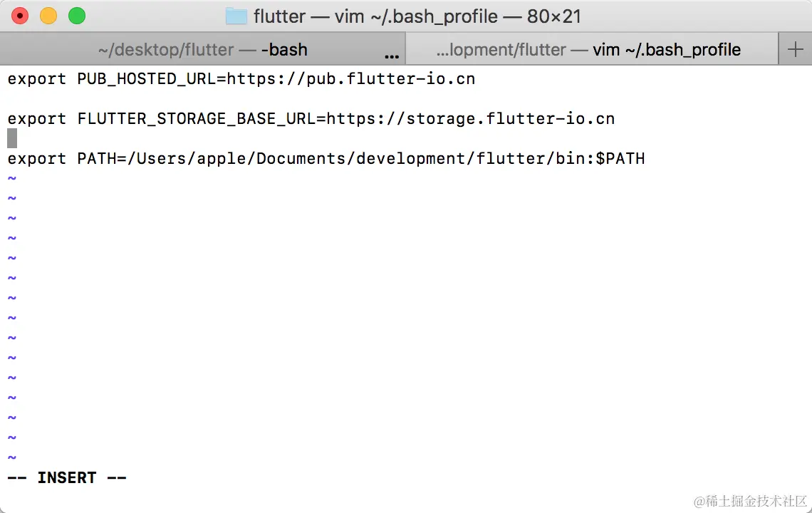
Task: Maximize the window with green button
Action: tap(76, 16)
